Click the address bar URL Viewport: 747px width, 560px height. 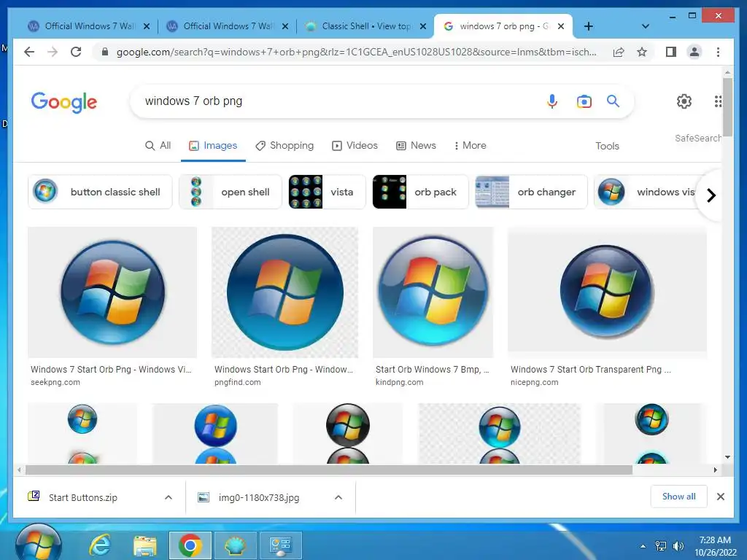click(356, 52)
